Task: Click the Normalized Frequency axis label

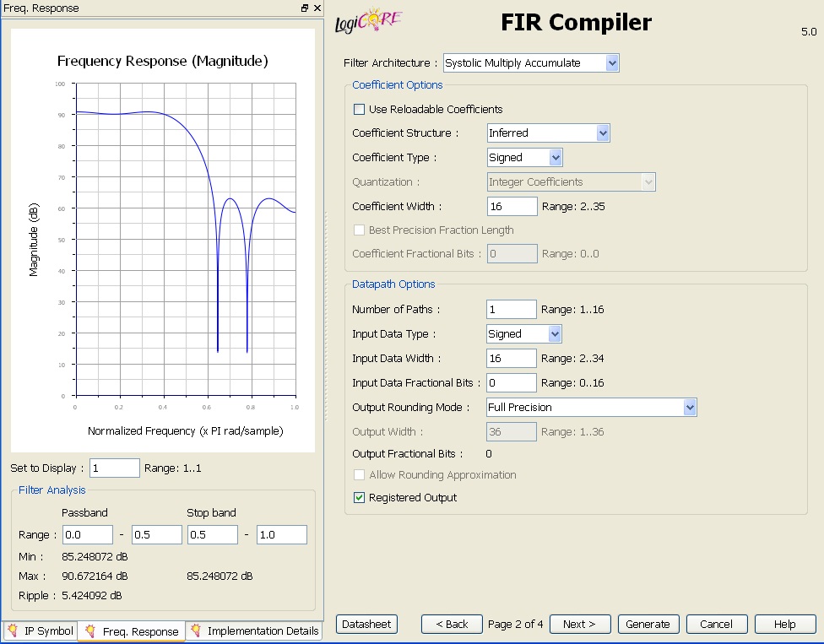Action: pyautogui.click(x=186, y=431)
